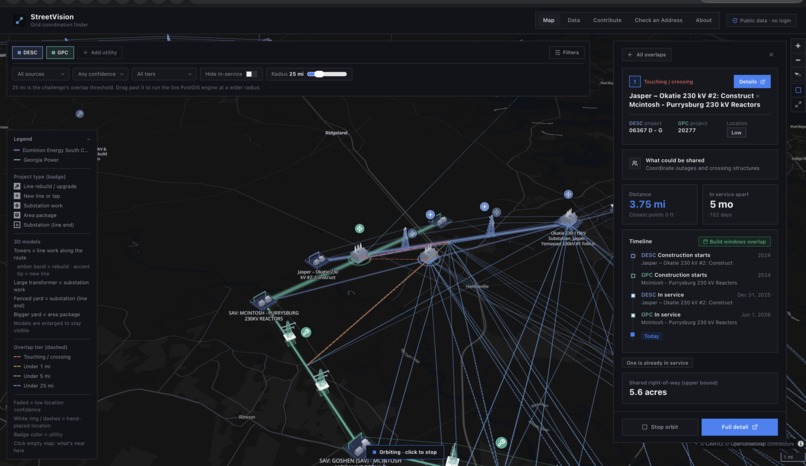806x466 pixels.
Task: Click the map compass bearing control
Action: 798,74
